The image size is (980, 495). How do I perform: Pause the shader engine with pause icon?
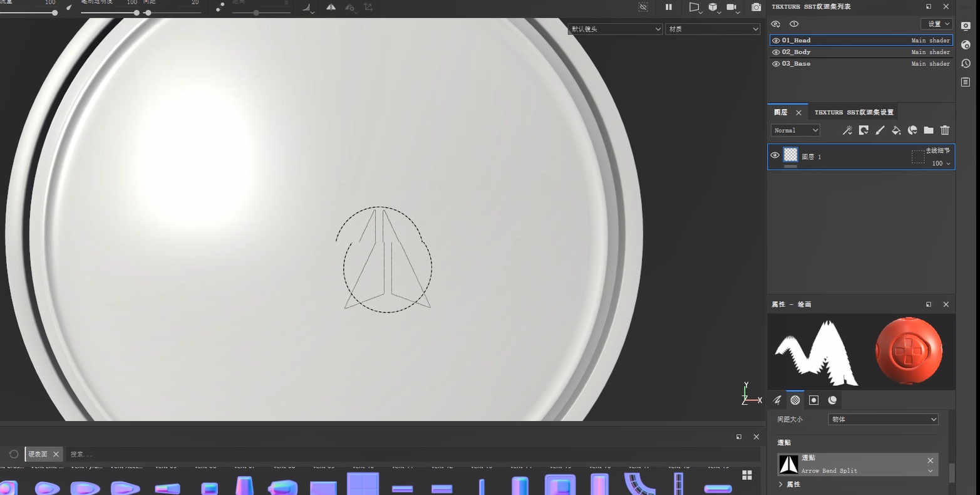tap(668, 8)
